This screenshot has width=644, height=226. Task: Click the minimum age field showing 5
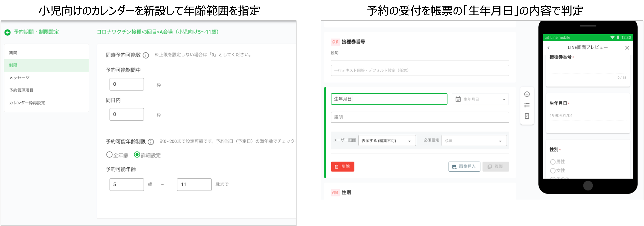tap(127, 184)
